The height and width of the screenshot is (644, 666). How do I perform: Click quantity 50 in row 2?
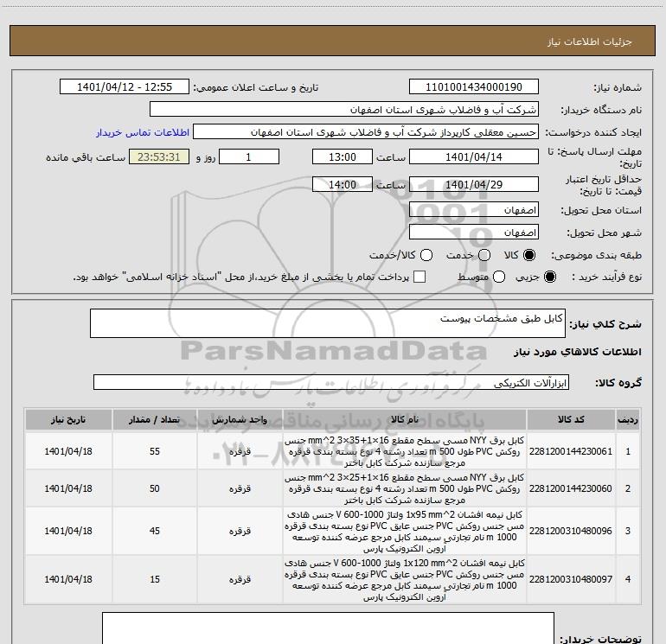point(155,488)
